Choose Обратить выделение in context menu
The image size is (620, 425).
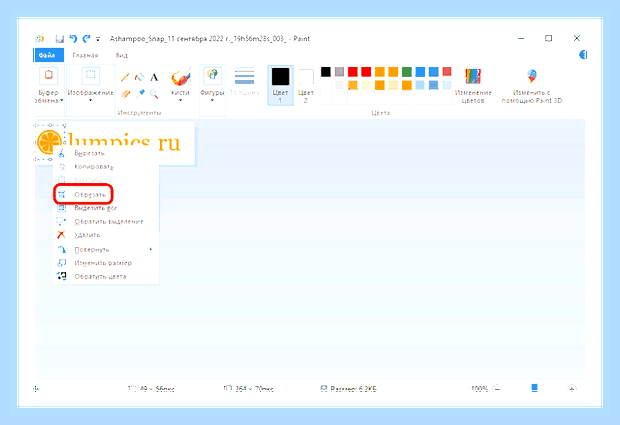[x=106, y=221]
